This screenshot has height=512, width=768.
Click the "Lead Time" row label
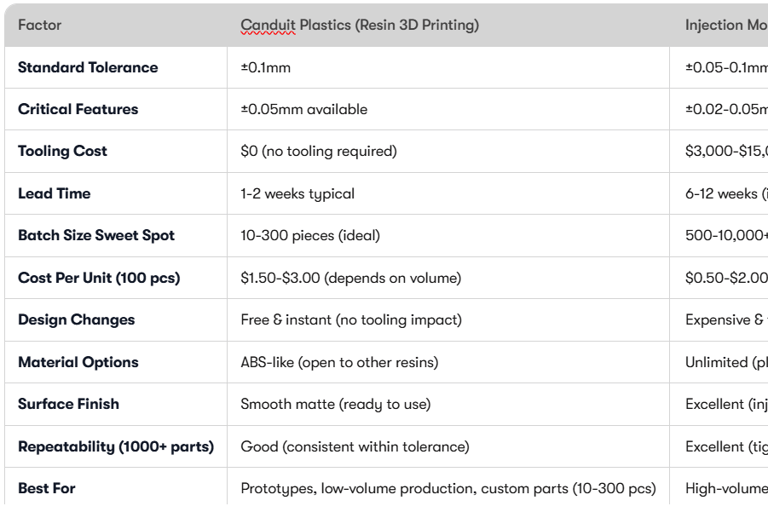pyautogui.click(x=54, y=193)
